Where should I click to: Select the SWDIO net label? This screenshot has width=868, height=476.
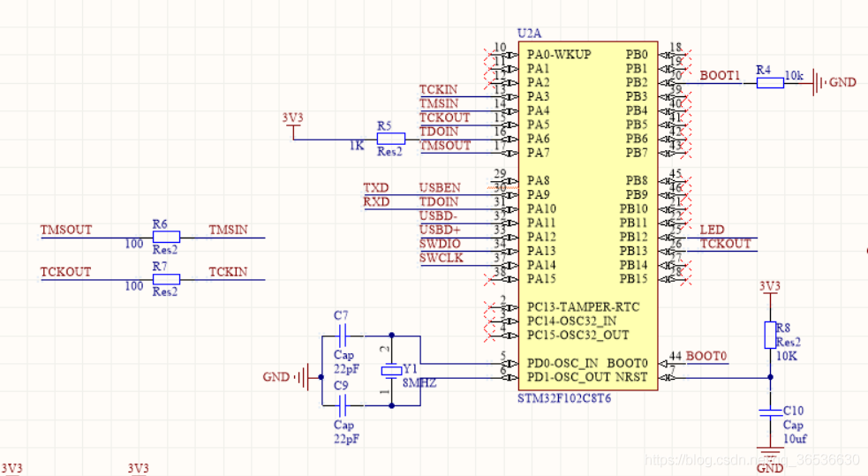[x=440, y=244]
